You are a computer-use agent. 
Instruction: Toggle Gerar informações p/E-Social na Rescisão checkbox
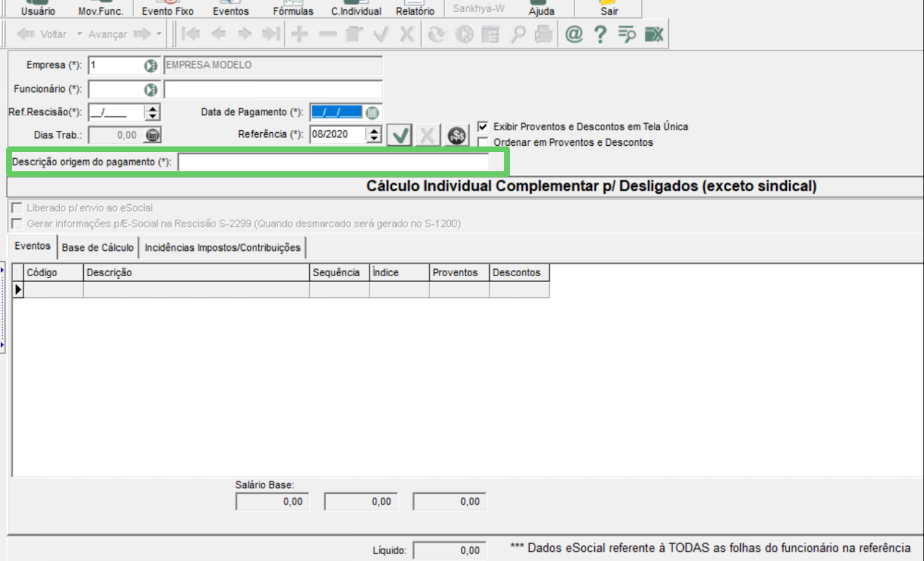[x=17, y=223]
